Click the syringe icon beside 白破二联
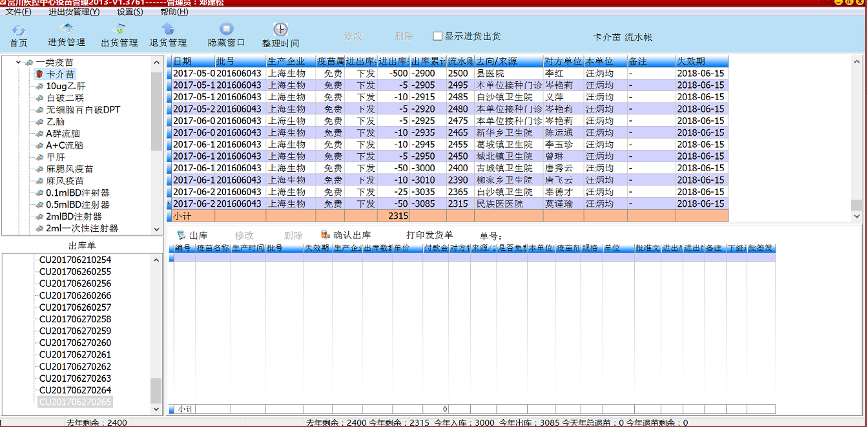The width and height of the screenshot is (868, 427). 39,98
